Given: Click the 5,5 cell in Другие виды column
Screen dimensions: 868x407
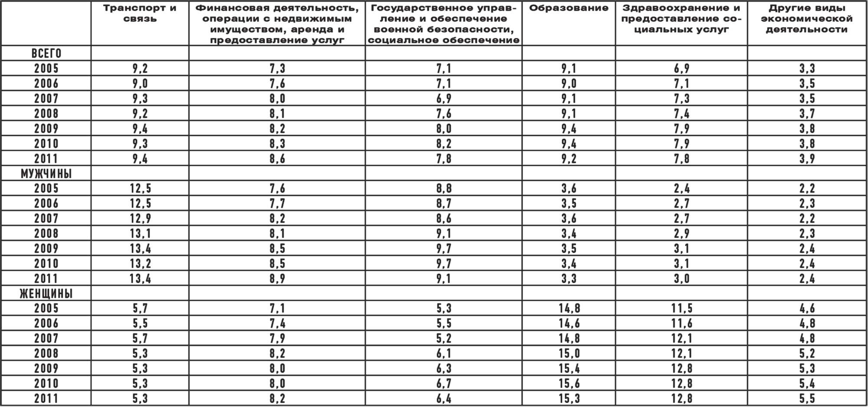Looking at the screenshot, I should 807,398.
